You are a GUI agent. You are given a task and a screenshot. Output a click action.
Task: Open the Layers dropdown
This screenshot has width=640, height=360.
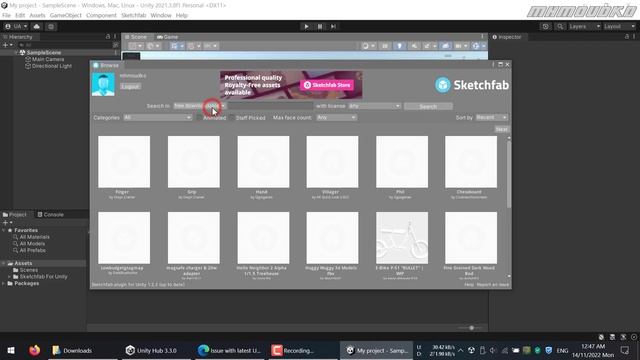(584, 27)
